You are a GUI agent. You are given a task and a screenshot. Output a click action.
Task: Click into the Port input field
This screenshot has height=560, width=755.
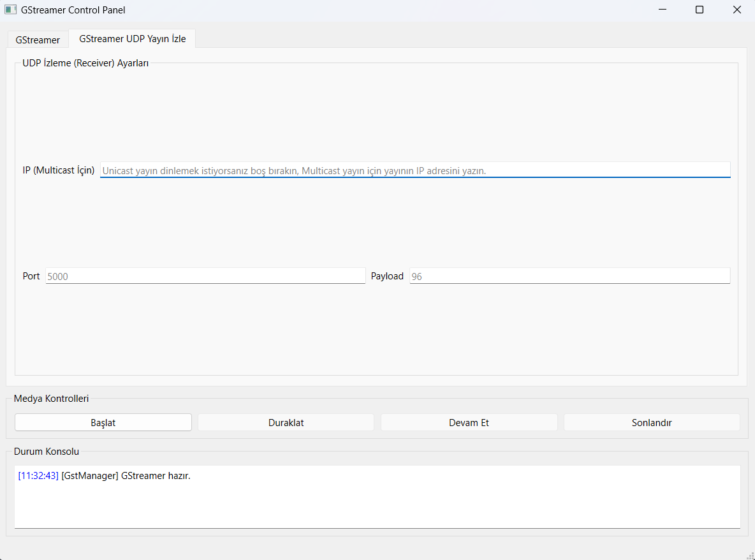coord(205,276)
